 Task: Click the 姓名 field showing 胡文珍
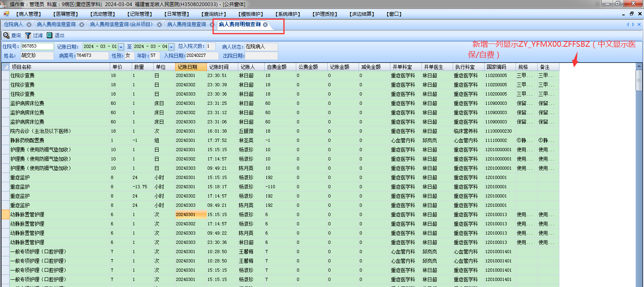coord(37,56)
